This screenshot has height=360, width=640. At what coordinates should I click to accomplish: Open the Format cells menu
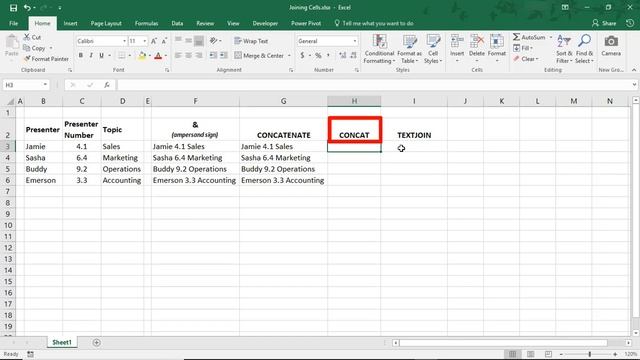(x=497, y=49)
